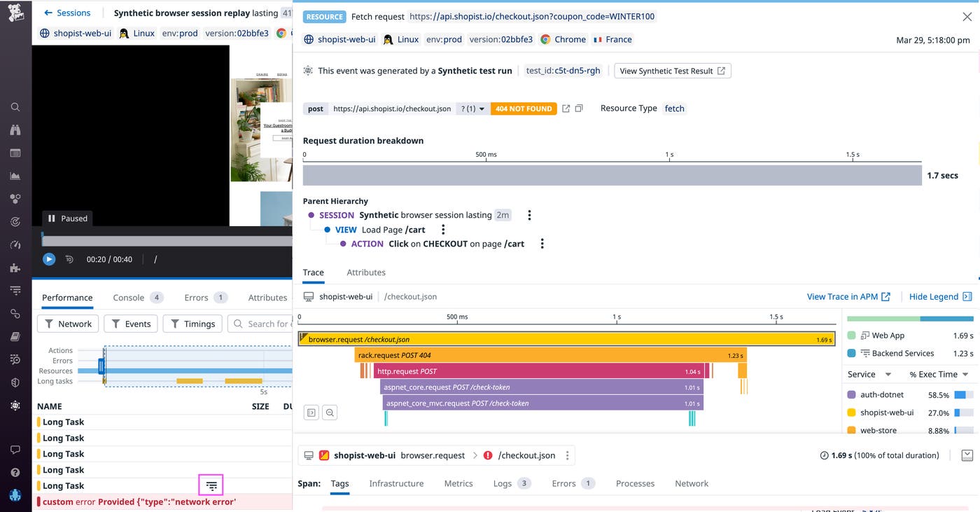Open the binoculars icon in left sidebar
Viewport: 980px width, 512px height.
15,130
